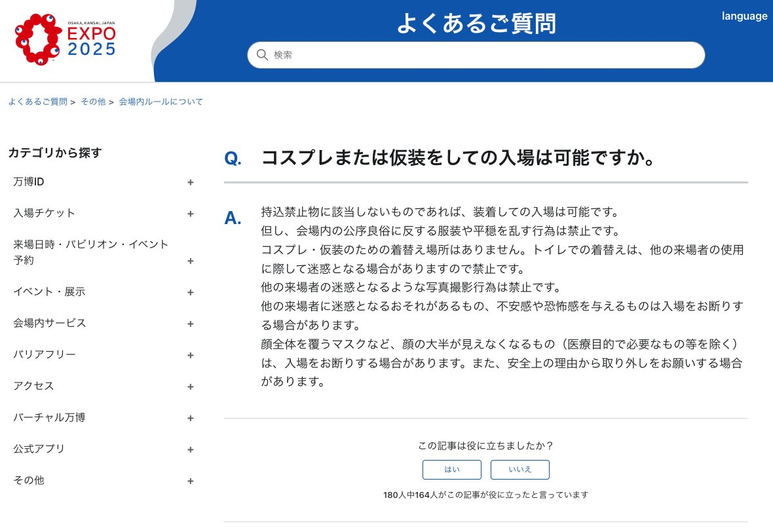Expand the アクセス plus icon
The image size is (773, 532).
click(x=191, y=387)
